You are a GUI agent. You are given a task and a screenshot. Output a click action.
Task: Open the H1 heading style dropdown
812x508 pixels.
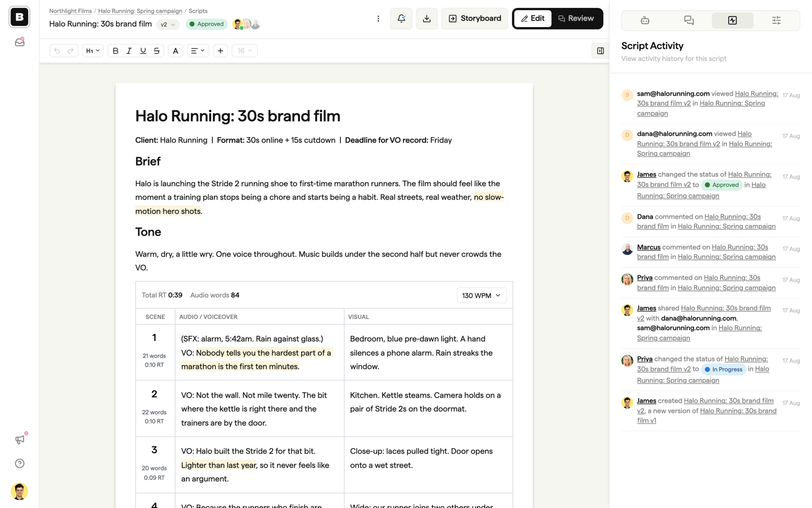93,51
